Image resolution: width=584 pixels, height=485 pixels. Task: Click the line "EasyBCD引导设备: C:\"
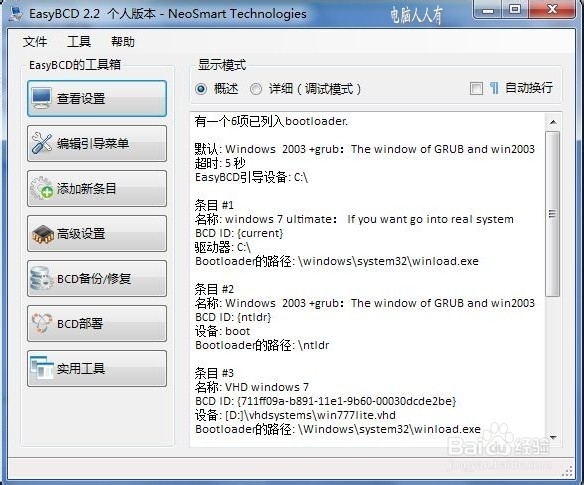point(251,177)
